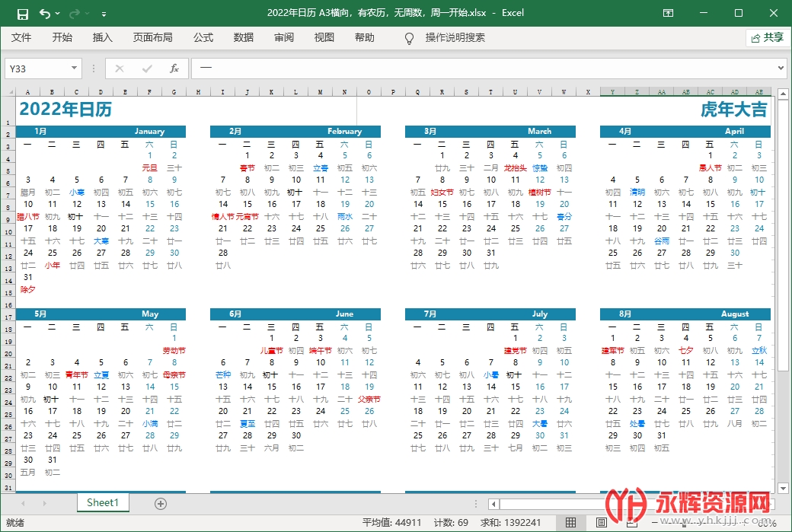The width and height of the screenshot is (792, 532).
Task: Switch to Normal view in the status bar
Action: [570, 522]
